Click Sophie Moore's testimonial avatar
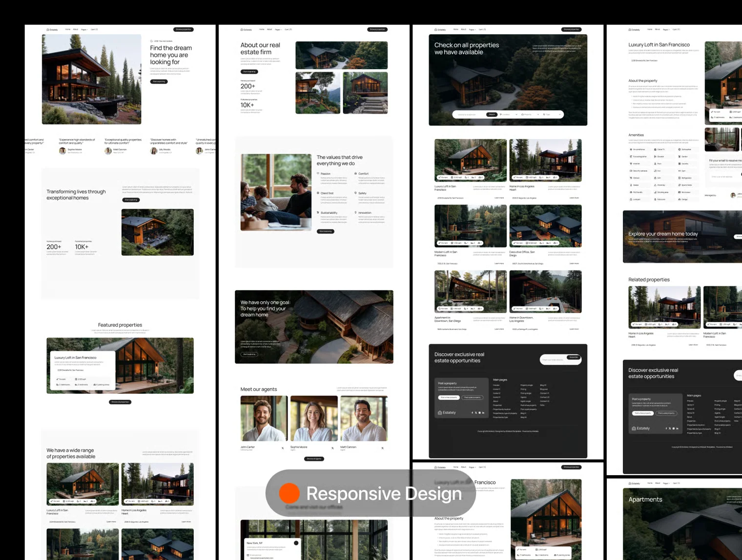The height and width of the screenshot is (560, 742). point(62,151)
